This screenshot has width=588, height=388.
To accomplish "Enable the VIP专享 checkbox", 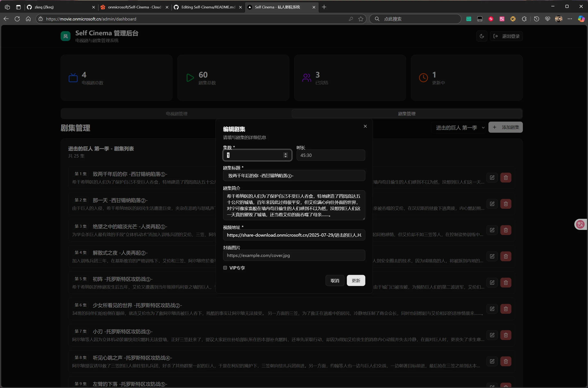I will (225, 268).
